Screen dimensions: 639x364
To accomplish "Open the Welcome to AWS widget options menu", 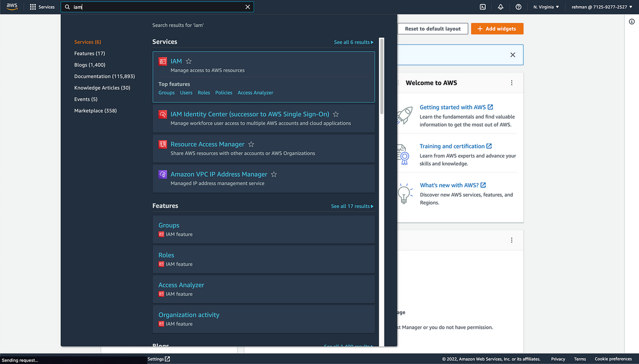I will point(512,83).
